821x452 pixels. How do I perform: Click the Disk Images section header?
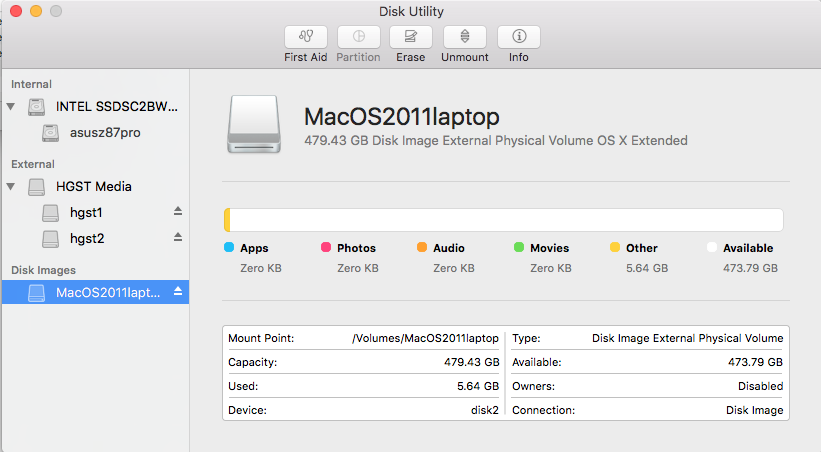pos(43,270)
